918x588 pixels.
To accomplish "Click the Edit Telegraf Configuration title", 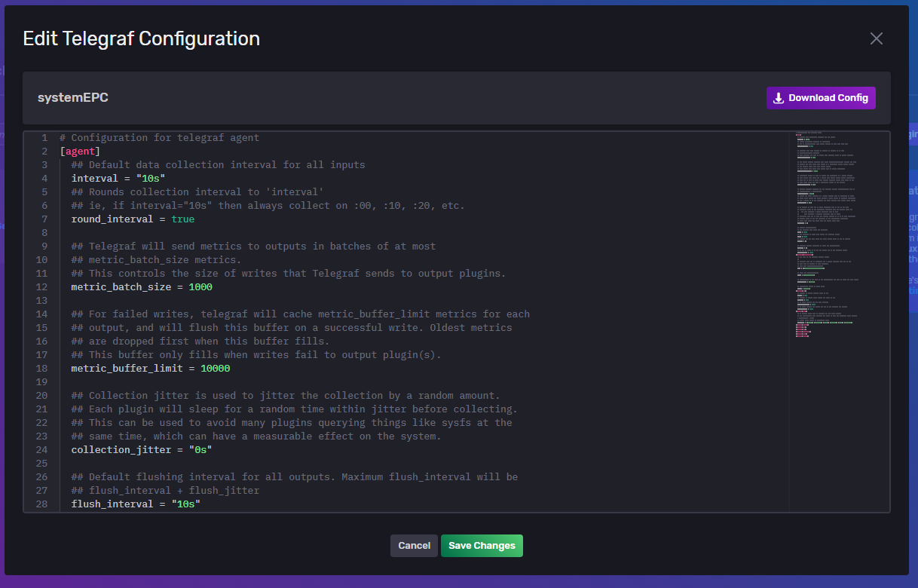I will tap(142, 38).
